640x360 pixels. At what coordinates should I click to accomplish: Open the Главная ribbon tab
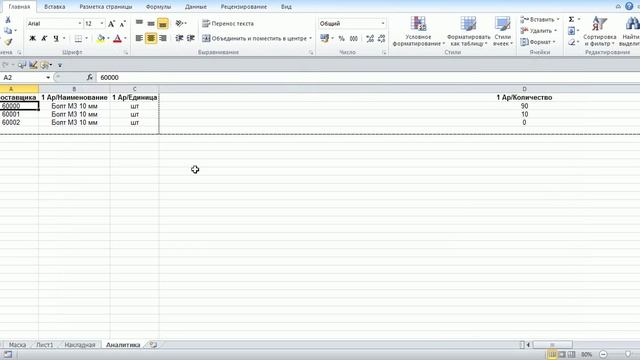[x=19, y=7]
